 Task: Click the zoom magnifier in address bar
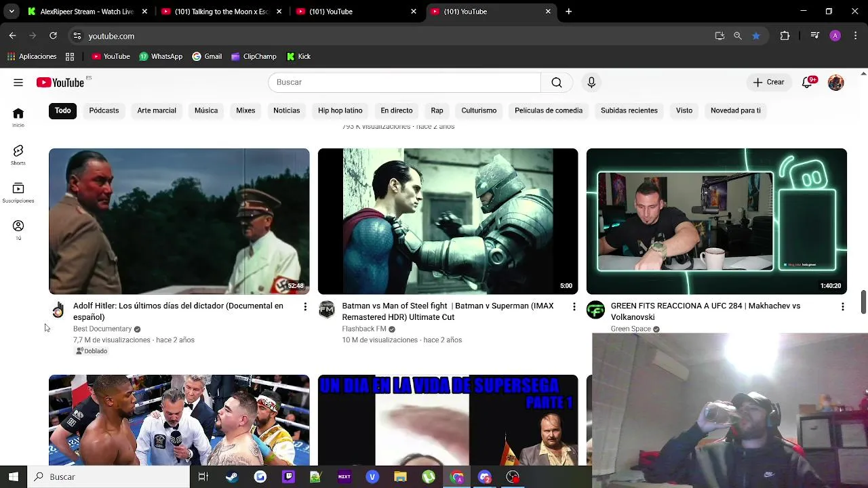tap(738, 36)
